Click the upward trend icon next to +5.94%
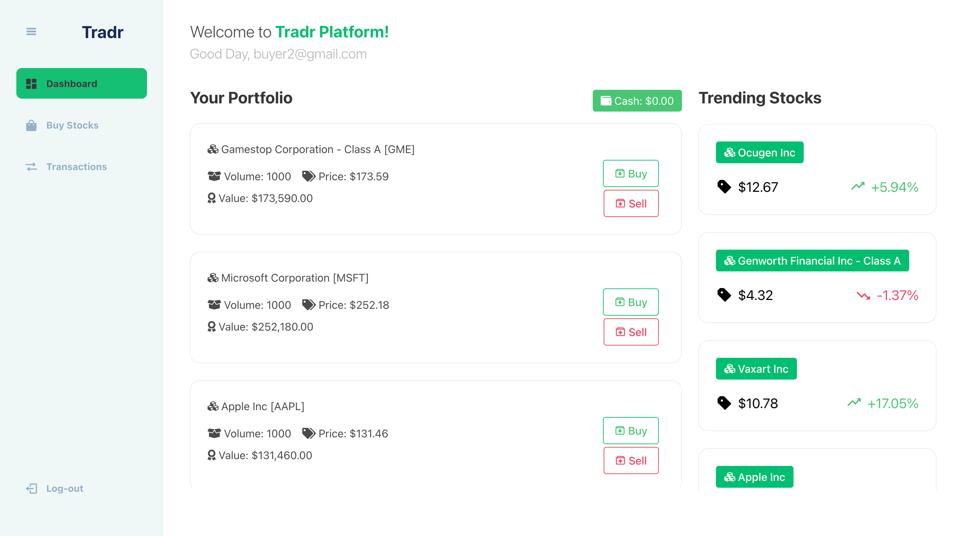980x536 pixels. 857,186
